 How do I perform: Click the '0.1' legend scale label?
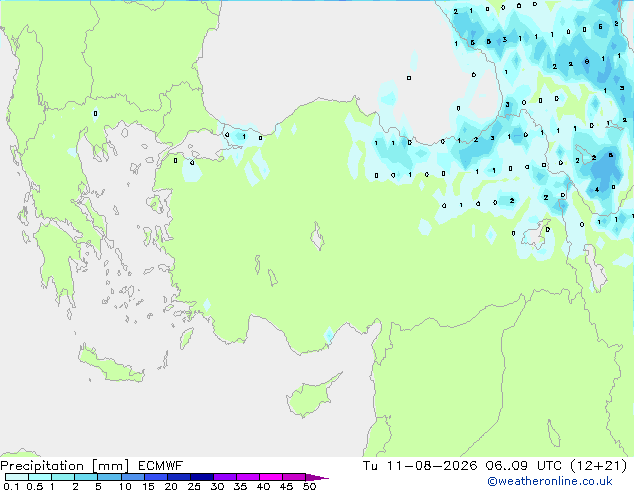point(11,486)
